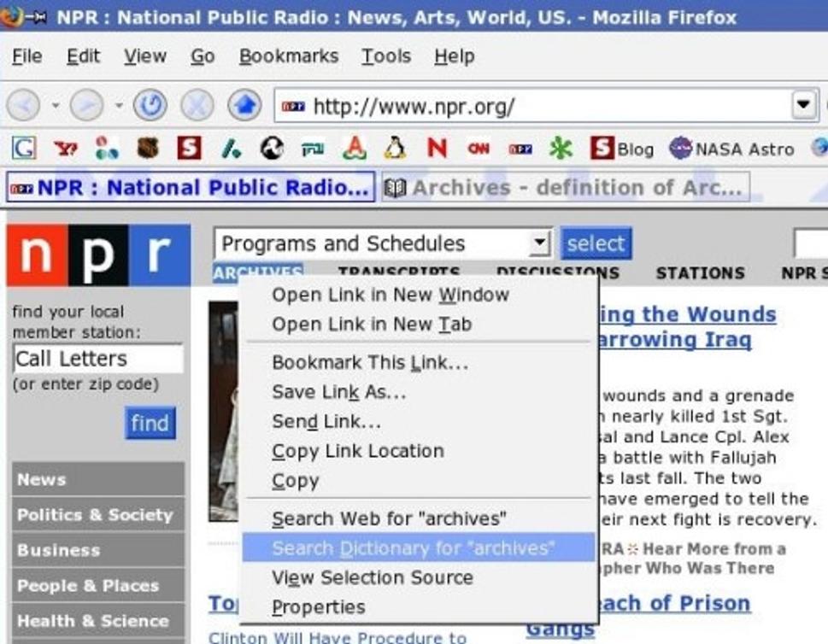This screenshot has height=644, width=828.
Task: Open the Tux penguin bookmark icon
Action: click(396, 149)
